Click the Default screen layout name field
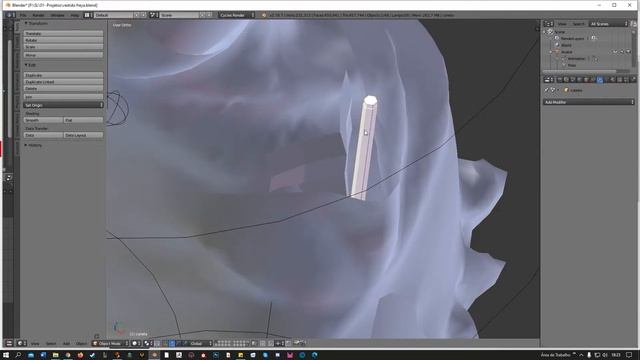Screen dimensions: 640x360 (114, 15)
